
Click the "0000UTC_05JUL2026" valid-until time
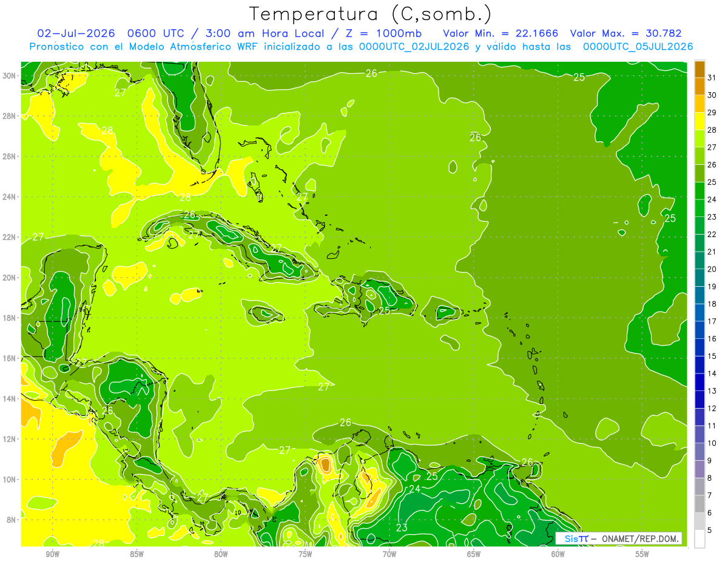pyautogui.click(x=637, y=47)
